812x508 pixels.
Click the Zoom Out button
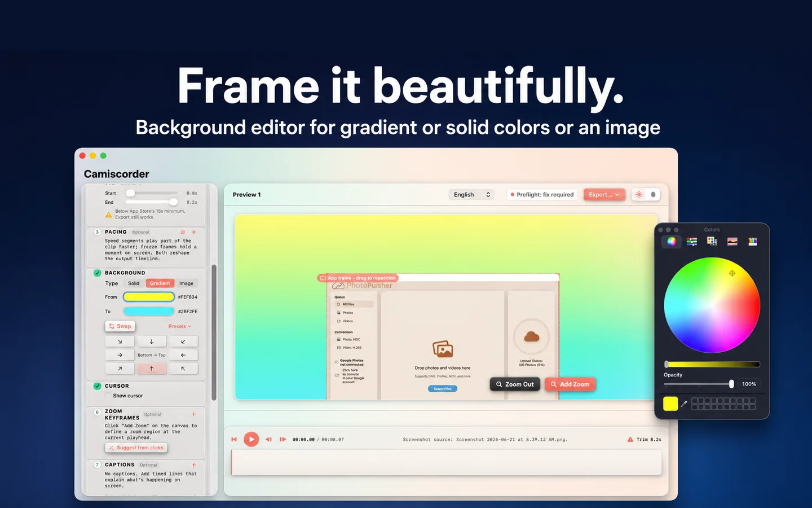(x=515, y=384)
